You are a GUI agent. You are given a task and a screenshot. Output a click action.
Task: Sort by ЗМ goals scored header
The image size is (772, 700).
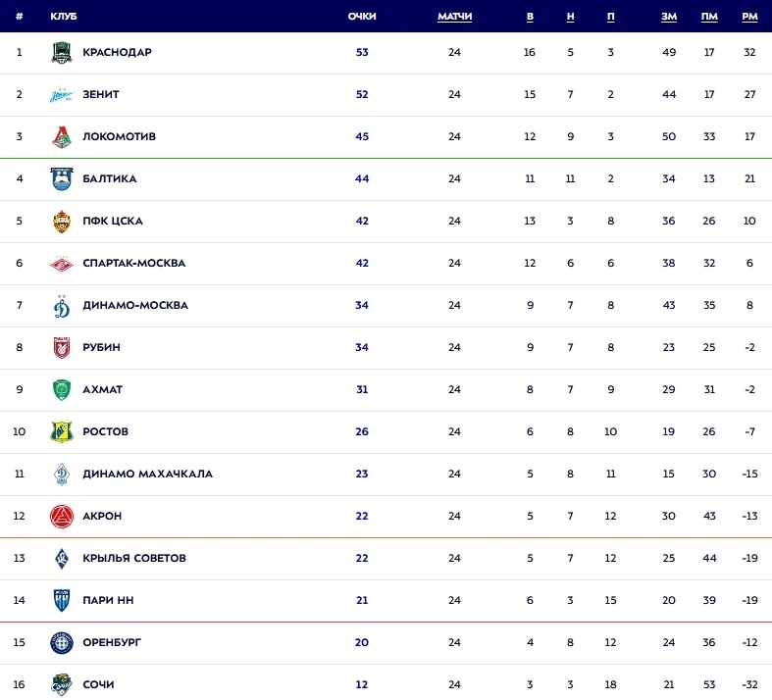(669, 17)
